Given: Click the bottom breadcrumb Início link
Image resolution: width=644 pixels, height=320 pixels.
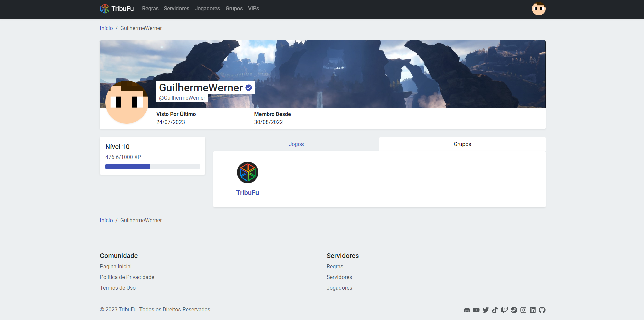Looking at the screenshot, I should (x=106, y=220).
